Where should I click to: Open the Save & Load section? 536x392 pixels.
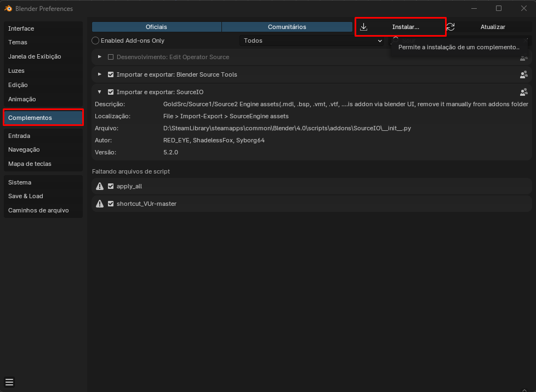(43, 196)
